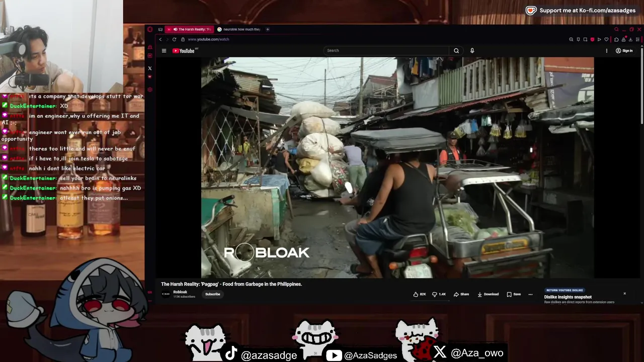Open YouTube settings three-dot menu
Viewport: 644px width, 362px height.
606,50
